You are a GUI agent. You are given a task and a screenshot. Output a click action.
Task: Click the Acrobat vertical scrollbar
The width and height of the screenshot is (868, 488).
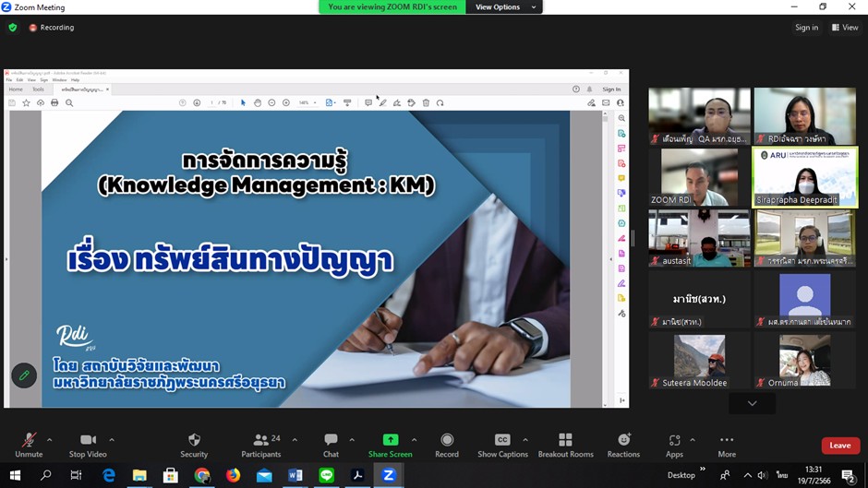click(x=605, y=259)
